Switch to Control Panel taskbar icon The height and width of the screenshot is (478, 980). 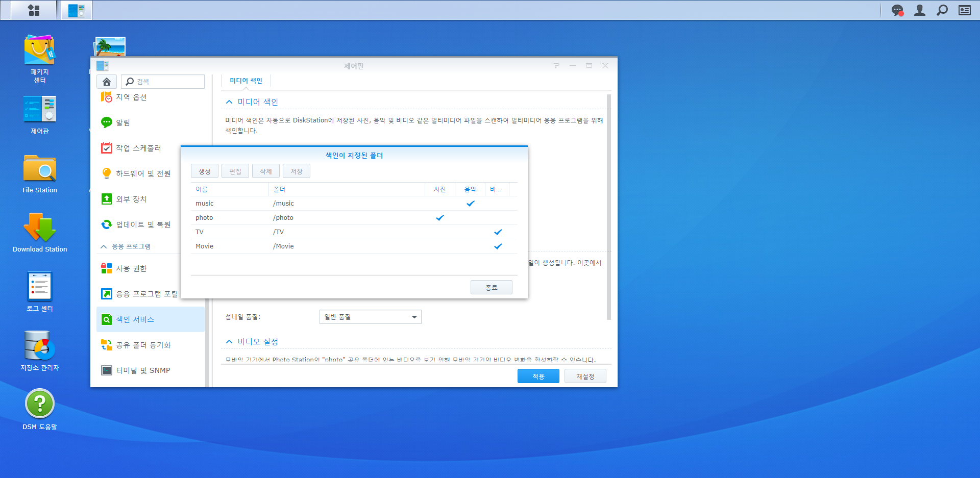[77, 10]
